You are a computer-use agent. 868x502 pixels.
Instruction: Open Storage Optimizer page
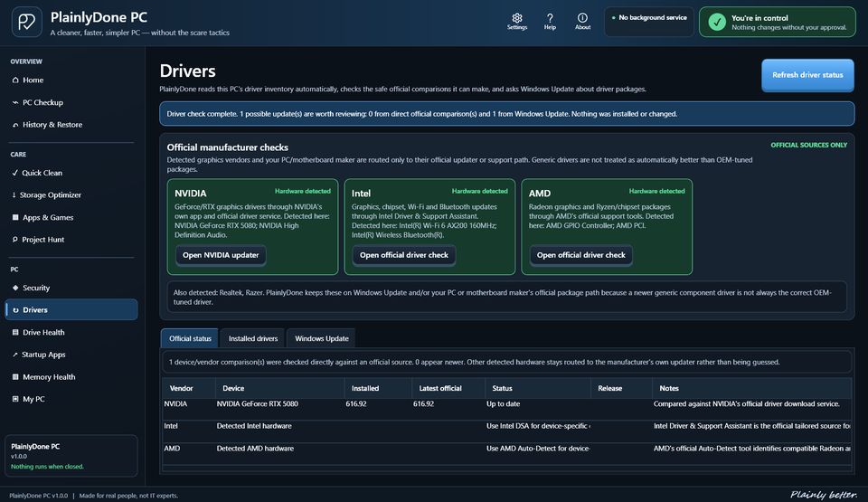pos(71,195)
